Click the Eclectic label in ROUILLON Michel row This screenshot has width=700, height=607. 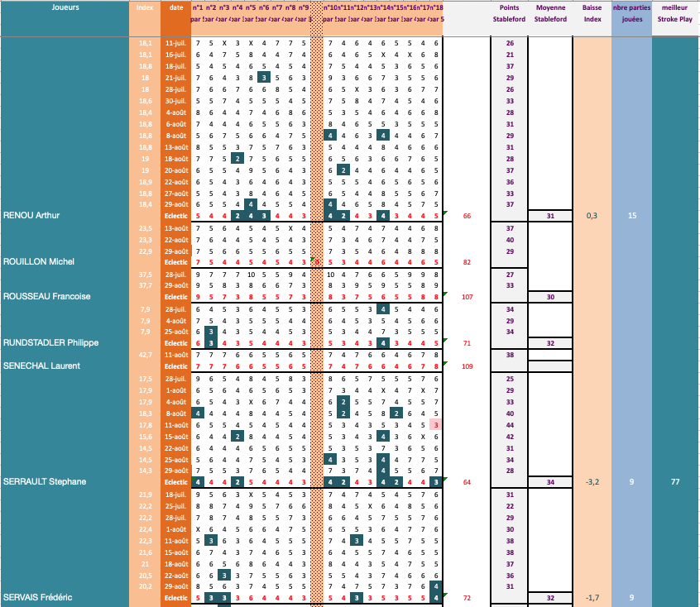pyautogui.click(x=176, y=262)
